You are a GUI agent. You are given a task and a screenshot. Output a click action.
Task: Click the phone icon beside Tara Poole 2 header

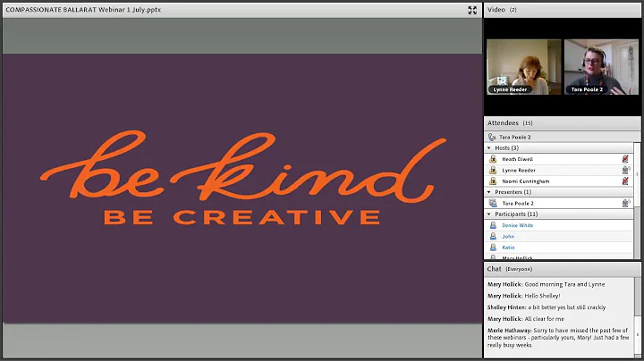(492, 137)
